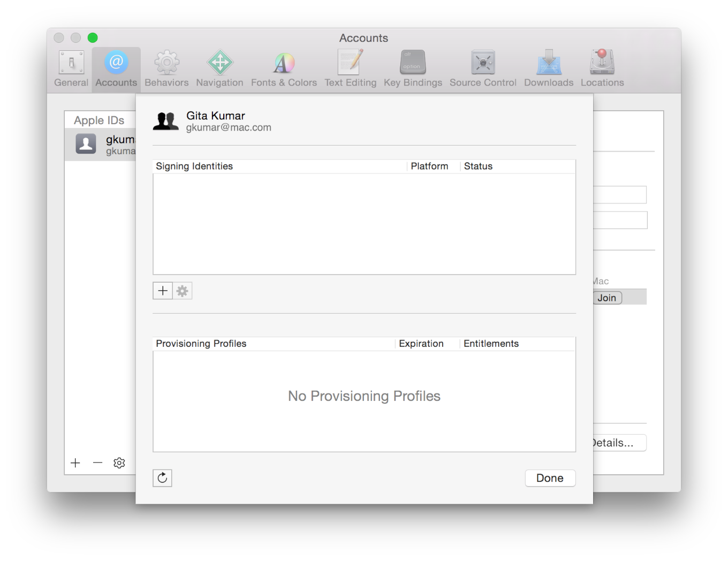Open the View Details button
This screenshot has width=728, height=561.
click(619, 443)
